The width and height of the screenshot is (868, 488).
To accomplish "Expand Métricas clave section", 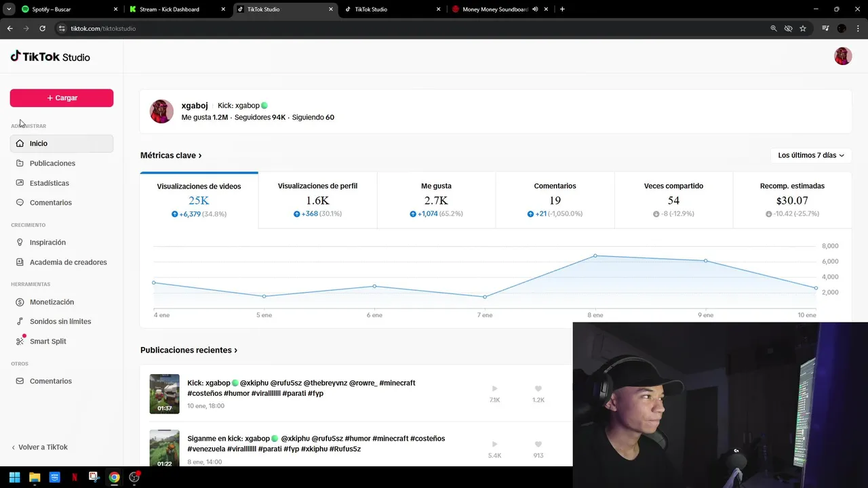I will pos(171,155).
